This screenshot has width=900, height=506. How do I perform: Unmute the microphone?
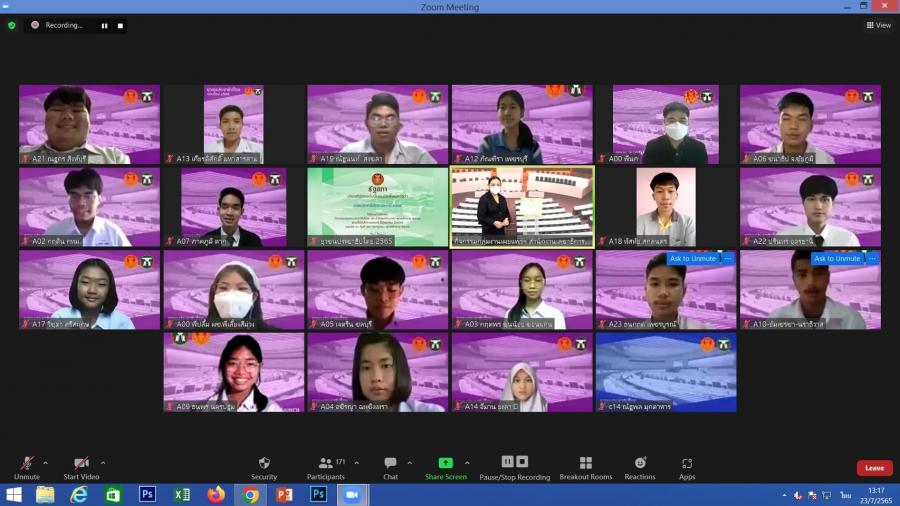pyautogui.click(x=27, y=467)
